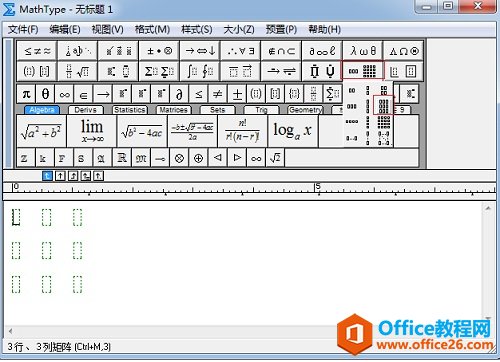
Task: Open the 样式(S) menu
Action: (x=196, y=30)
